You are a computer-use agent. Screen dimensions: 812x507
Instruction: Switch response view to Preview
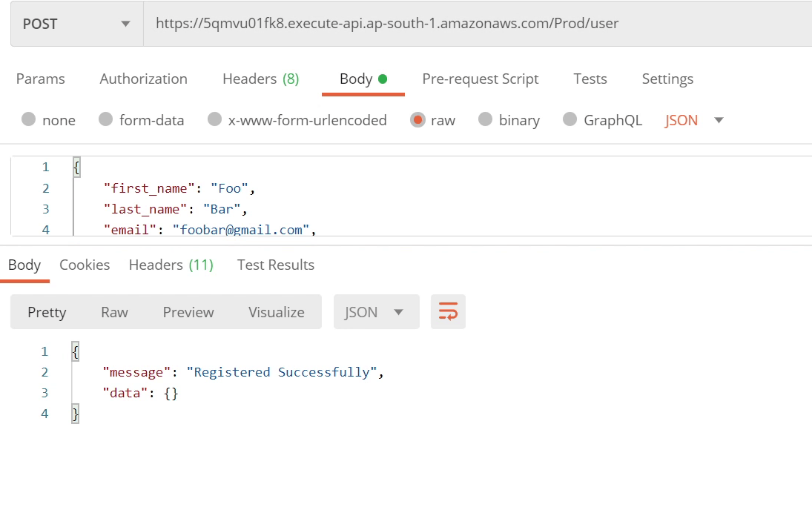188,312
